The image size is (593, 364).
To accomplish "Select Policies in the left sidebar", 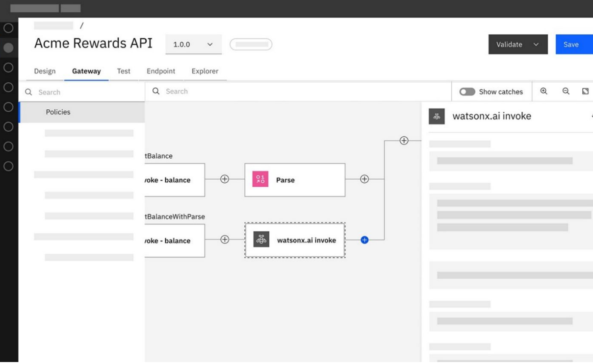I will (81, 112).
